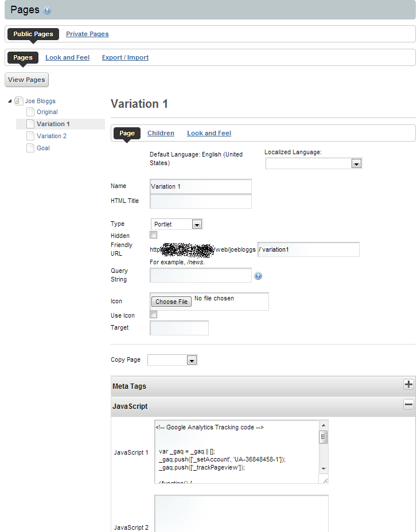This screenshot has width=417, height=532.
Task: Collapse the Joe Bloggs tree node
Action: coord(10,101)
